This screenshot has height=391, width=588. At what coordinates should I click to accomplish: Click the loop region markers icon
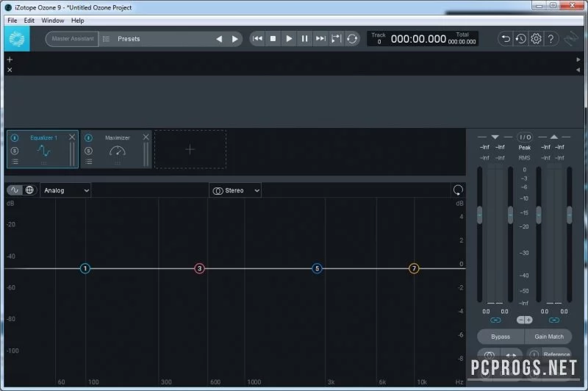pyautogui.click(x=337, y=39)
